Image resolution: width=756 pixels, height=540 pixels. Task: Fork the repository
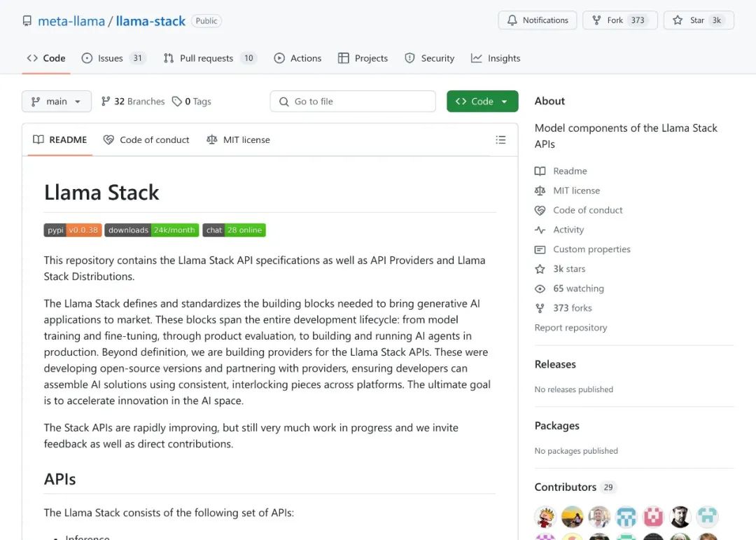[x=608, y=20]
